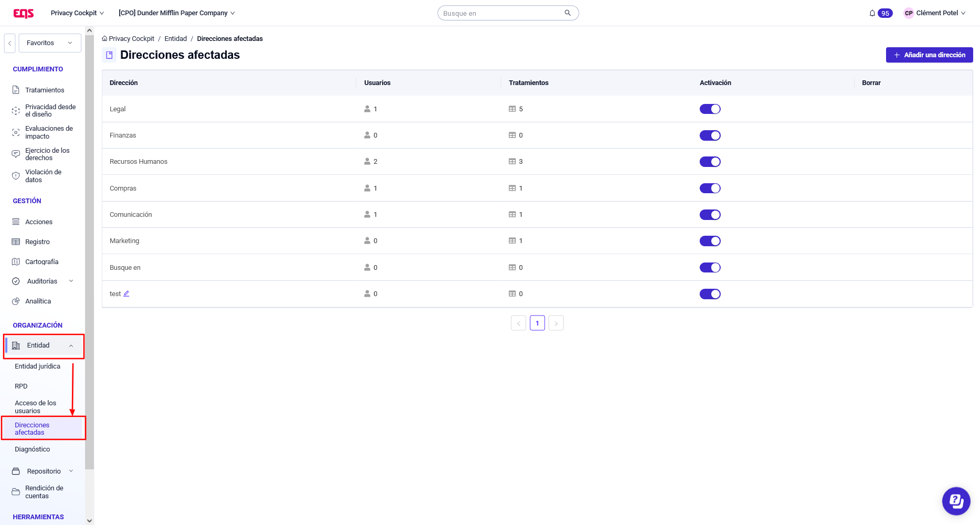Click the Violación de datos shield icon
The image size is (980, 525).
(16, 176)
